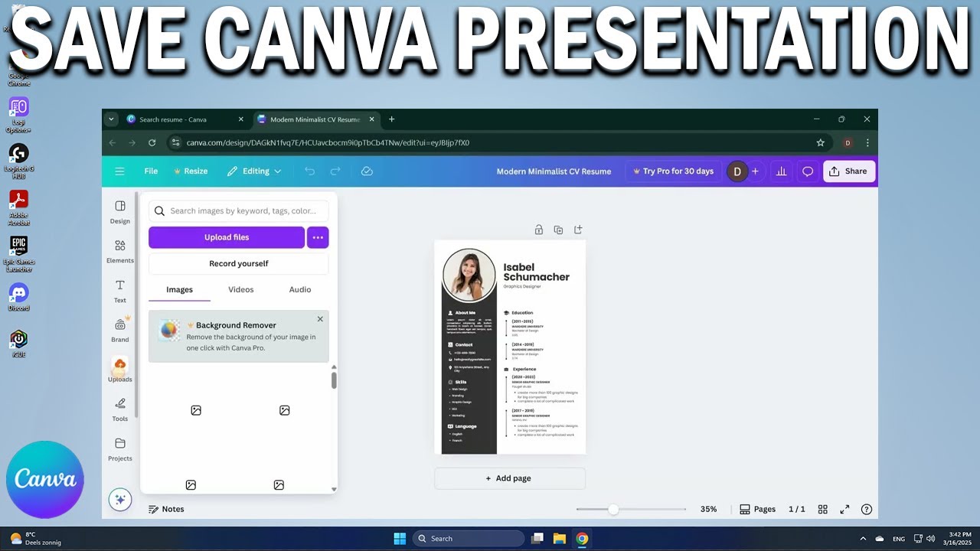
Task: Select the resume page on canvas
Action: tap(510, 347)
